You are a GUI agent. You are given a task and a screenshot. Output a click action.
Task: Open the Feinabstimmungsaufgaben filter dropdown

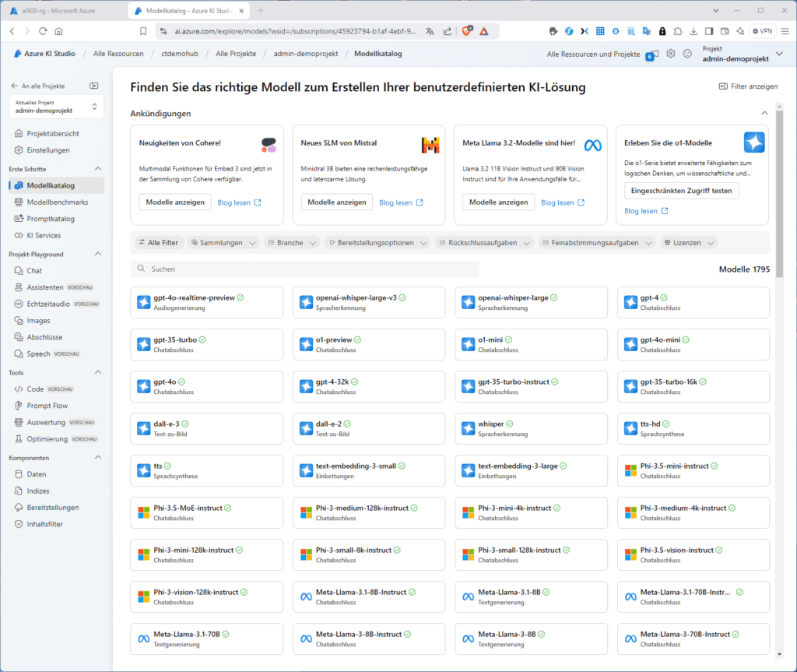597,243
